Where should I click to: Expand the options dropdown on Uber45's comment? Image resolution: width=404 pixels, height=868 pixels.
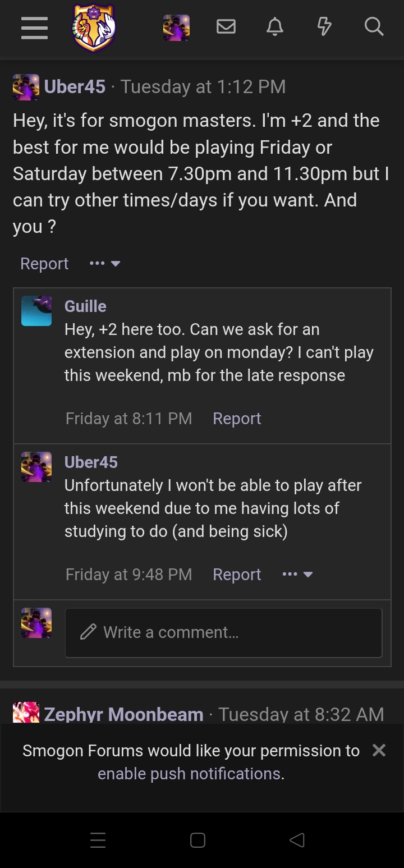coord(297,575)
